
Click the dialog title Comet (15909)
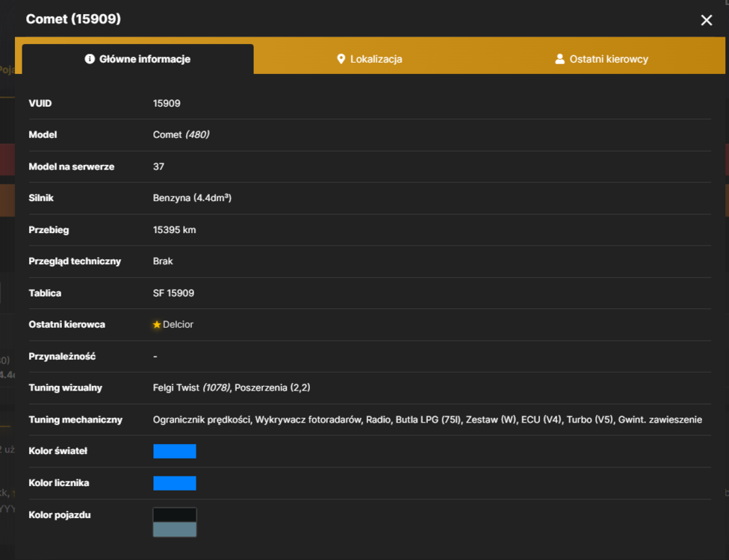point(73,19)
